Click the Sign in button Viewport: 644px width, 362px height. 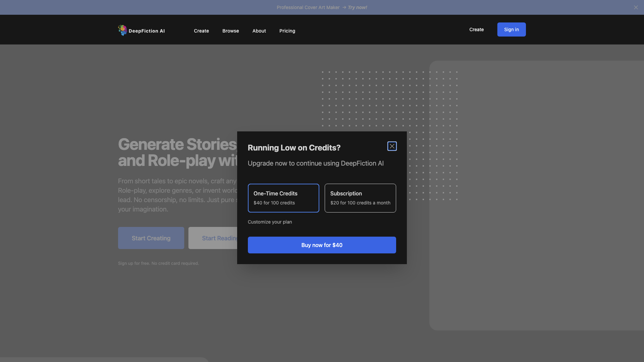coord(511,29)
